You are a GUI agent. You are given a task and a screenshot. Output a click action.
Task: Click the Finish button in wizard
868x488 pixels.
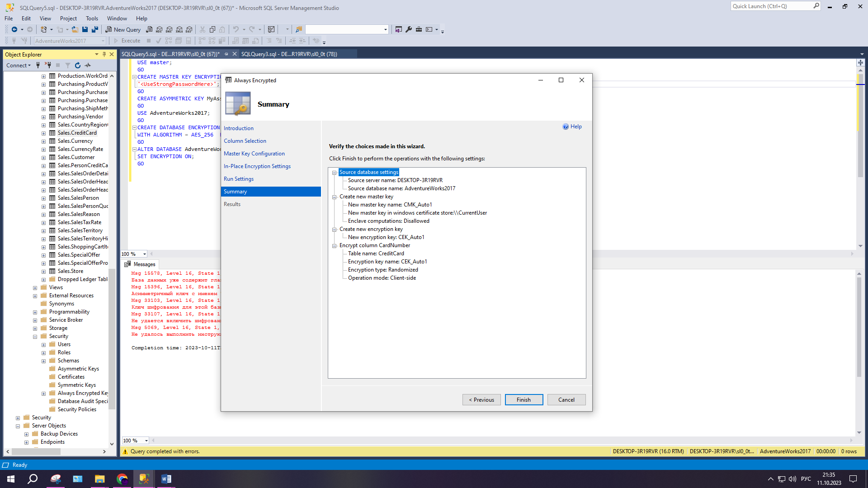(x=524, y=400)
